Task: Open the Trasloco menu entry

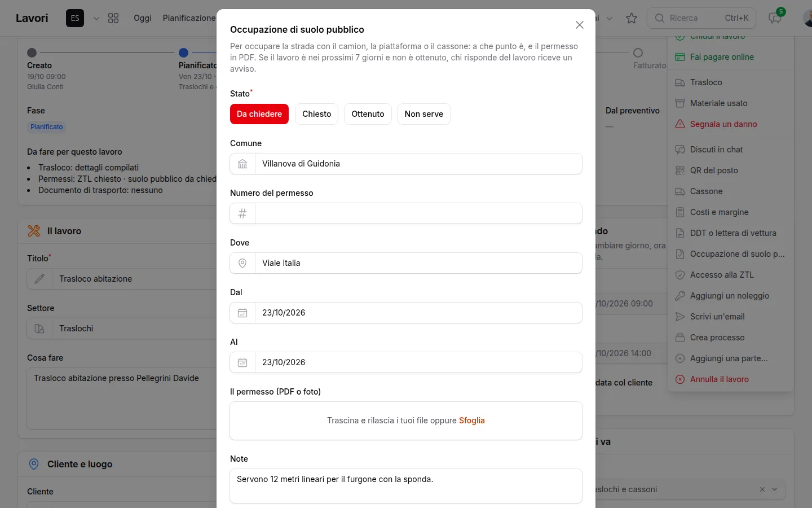Action: click(731, 82)
